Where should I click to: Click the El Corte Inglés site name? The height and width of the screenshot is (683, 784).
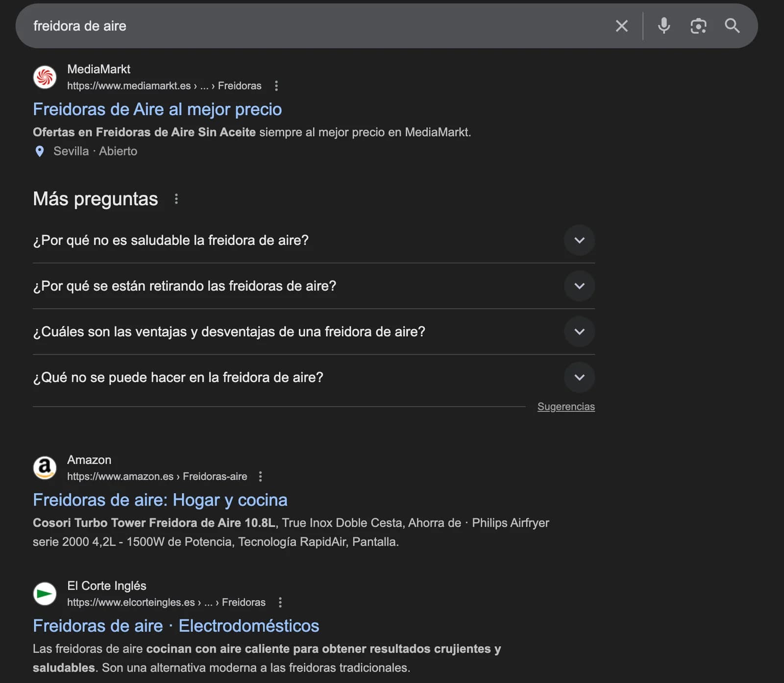pos(106,585)
